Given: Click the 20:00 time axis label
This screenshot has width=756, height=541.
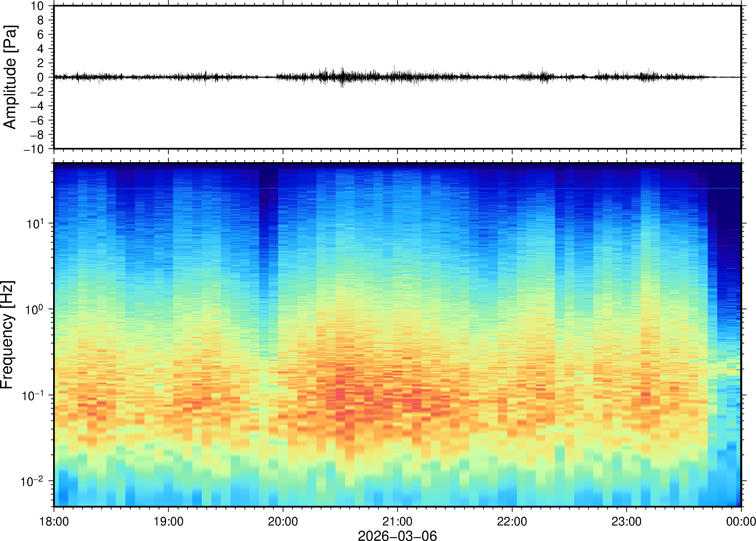Looking at the screenshot, I should (x=283, y=522).
